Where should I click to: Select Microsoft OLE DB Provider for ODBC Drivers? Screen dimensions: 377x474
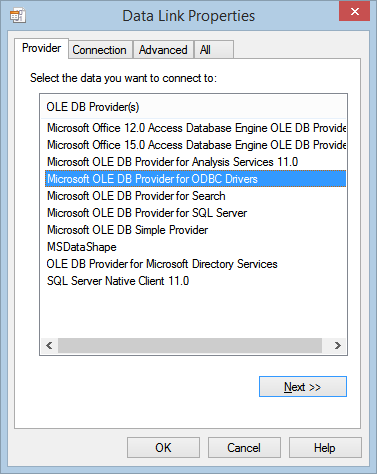coord(196,179)
